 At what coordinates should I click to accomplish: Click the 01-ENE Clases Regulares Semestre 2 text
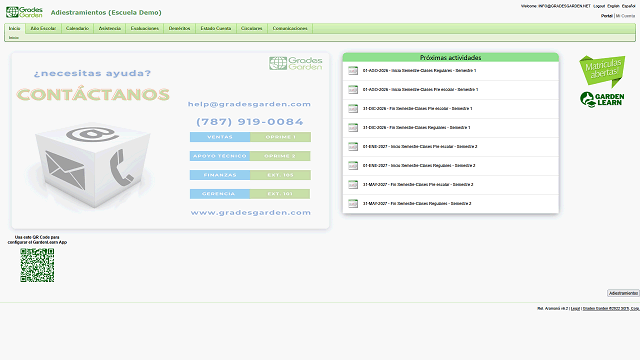click(x=419, y=165)
